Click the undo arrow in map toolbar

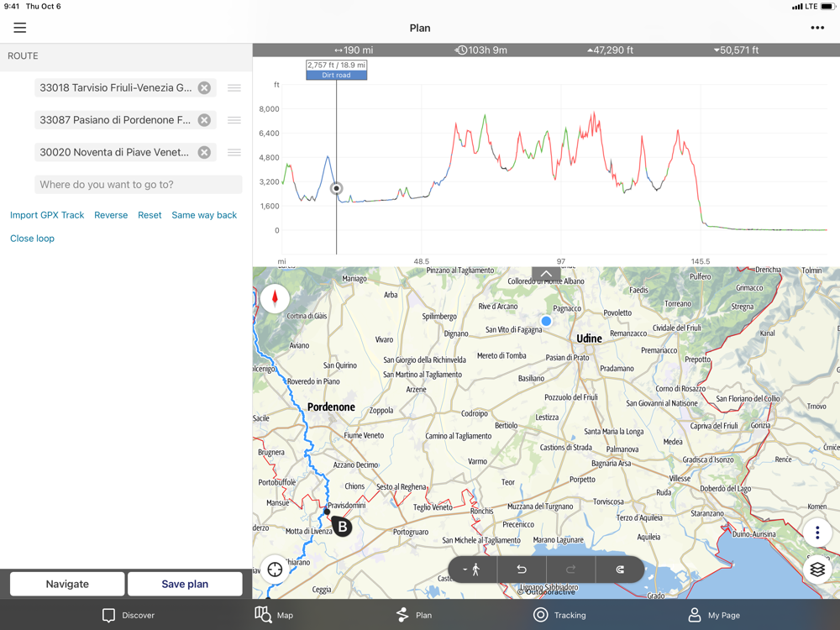[522, 570]
